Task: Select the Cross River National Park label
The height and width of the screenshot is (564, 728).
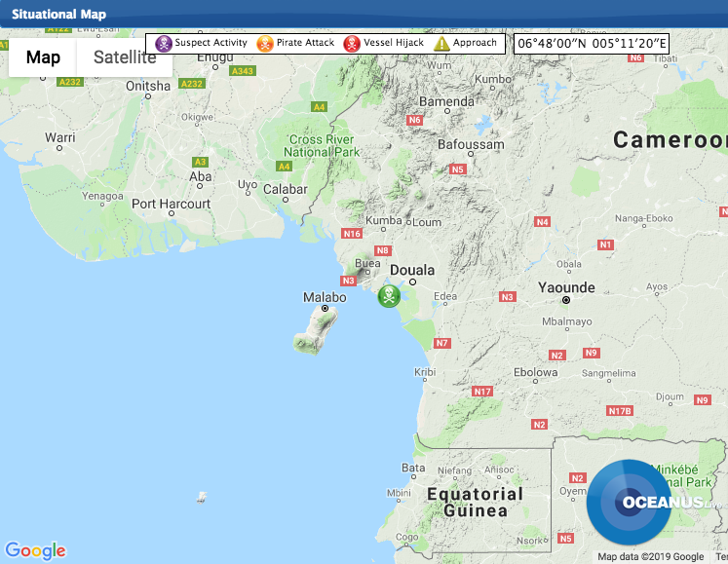Action: click(x=324, y=146)
